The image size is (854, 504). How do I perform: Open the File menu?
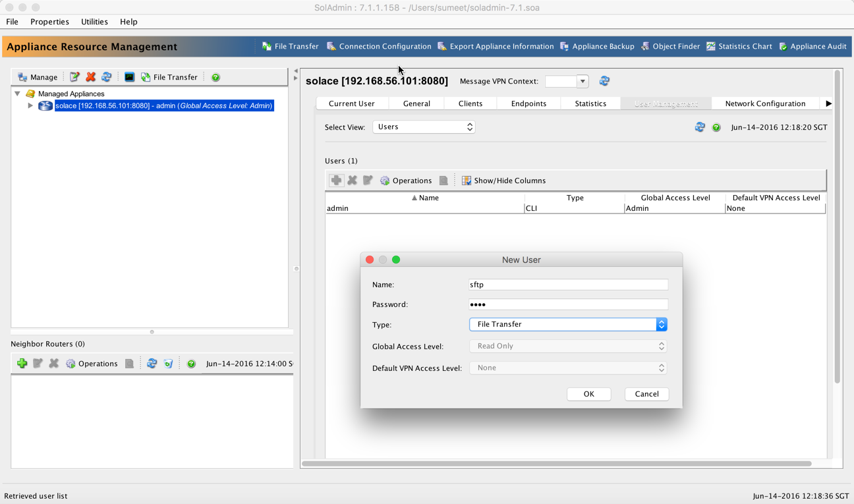(x=12, y=22)
